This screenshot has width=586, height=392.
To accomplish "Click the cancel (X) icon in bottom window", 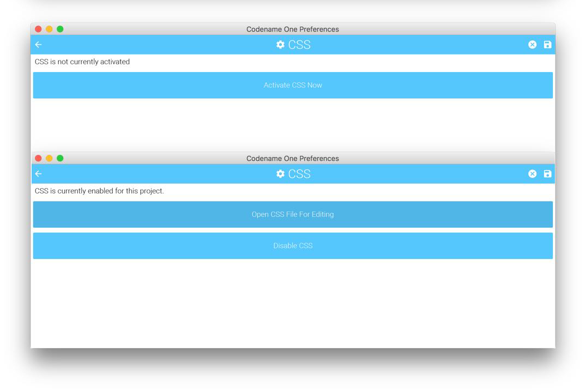I will point(533,173).
